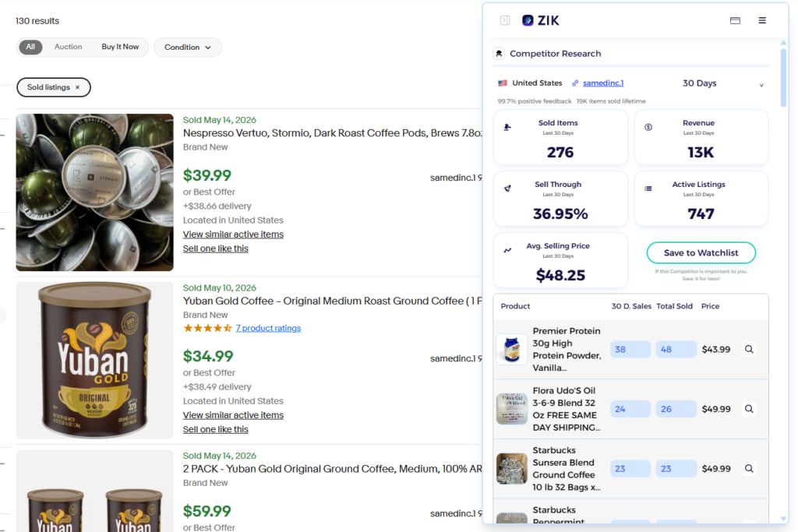
Task: Search the Premier Protein product row
Action: 749,350
